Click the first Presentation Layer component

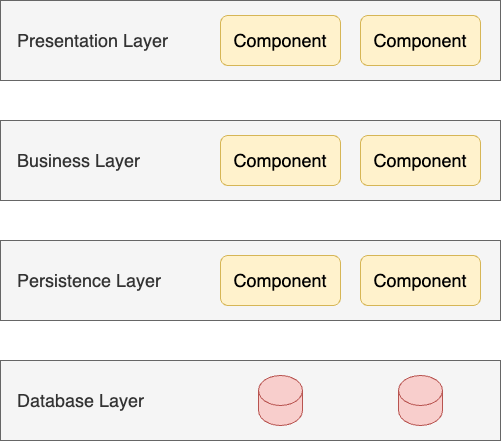coord(280,40)
